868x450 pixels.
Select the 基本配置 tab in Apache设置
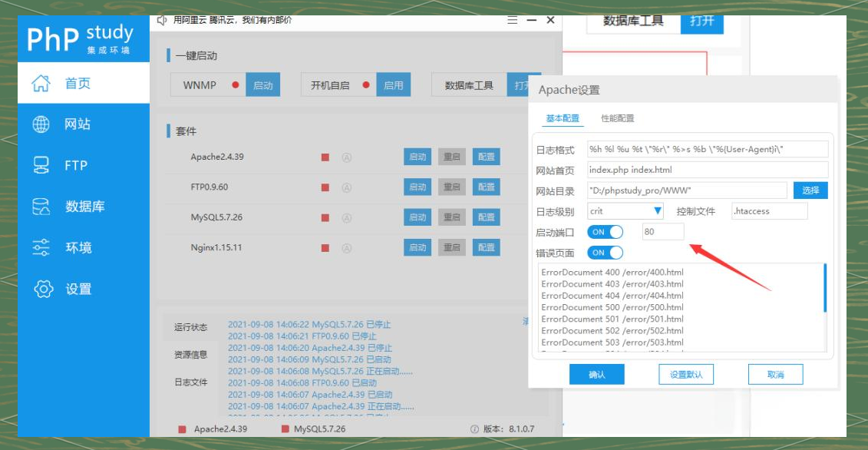(563, 118)
